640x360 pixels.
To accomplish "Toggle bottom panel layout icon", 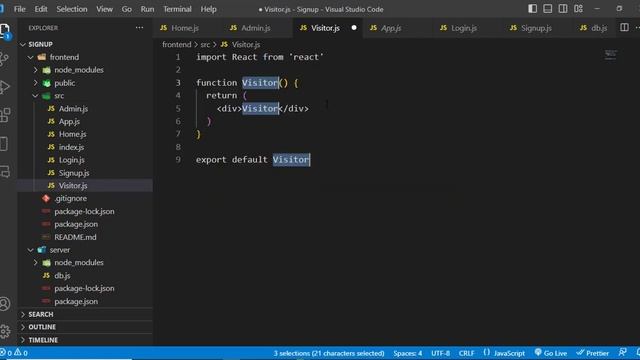I will coord(548,9).
